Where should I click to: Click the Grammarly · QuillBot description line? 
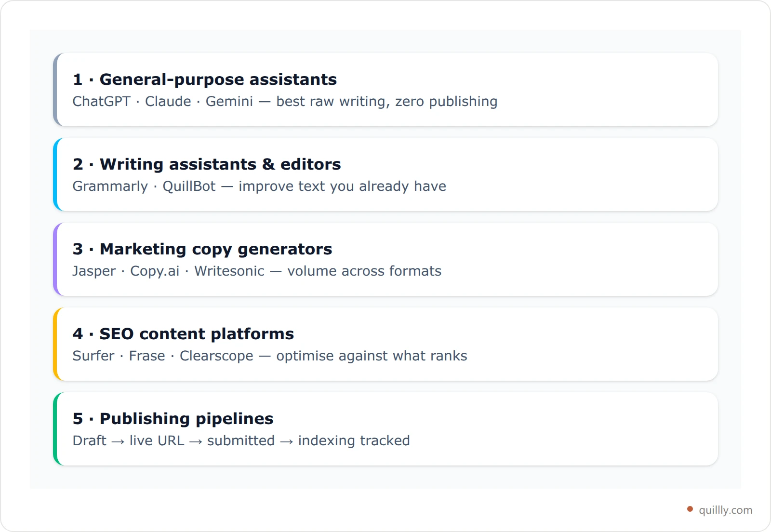click(259, 186)
